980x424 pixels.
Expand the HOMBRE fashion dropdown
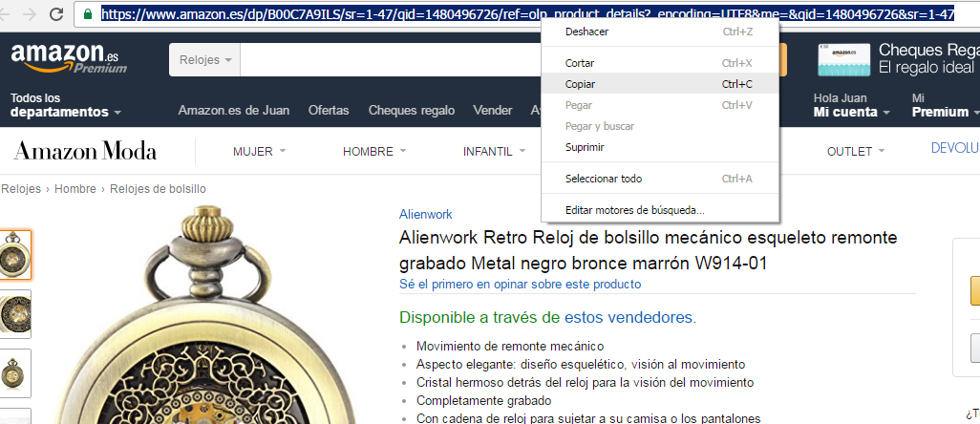374,151
